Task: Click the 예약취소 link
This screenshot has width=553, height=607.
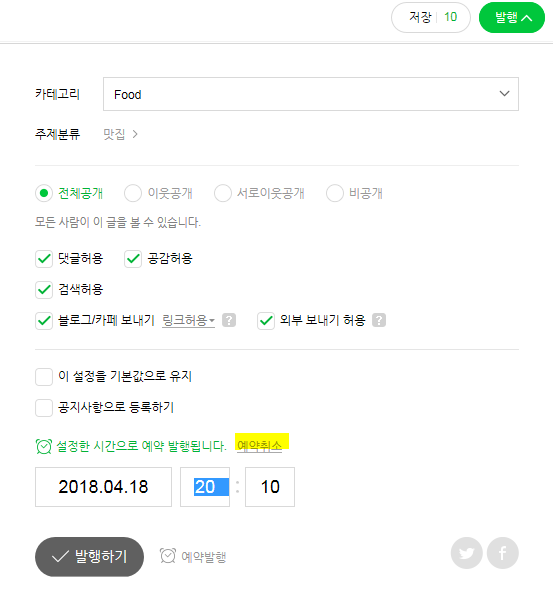Action: (259, 446)
